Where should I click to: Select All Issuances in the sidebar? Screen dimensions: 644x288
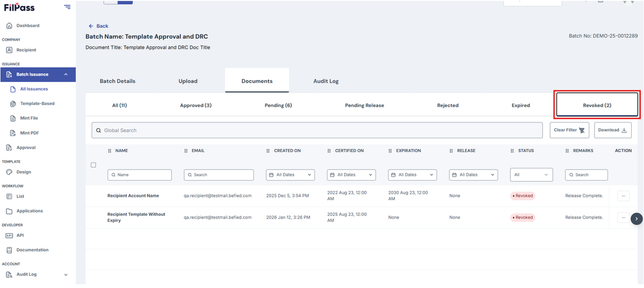(34, 89)
